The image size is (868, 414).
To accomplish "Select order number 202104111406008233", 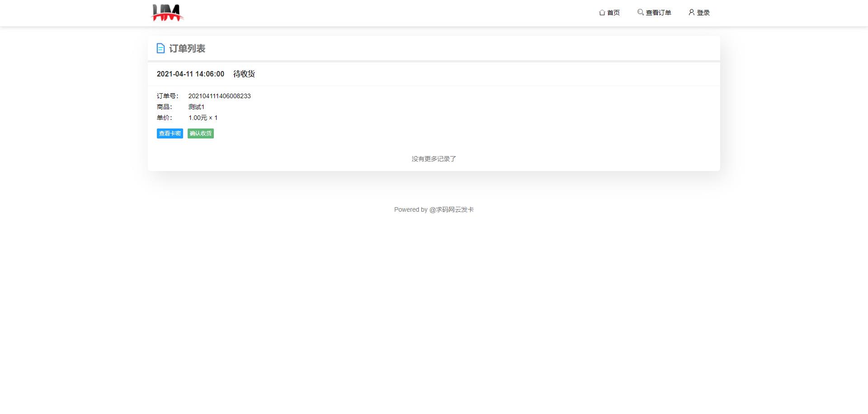I will [x=219, y=96].
